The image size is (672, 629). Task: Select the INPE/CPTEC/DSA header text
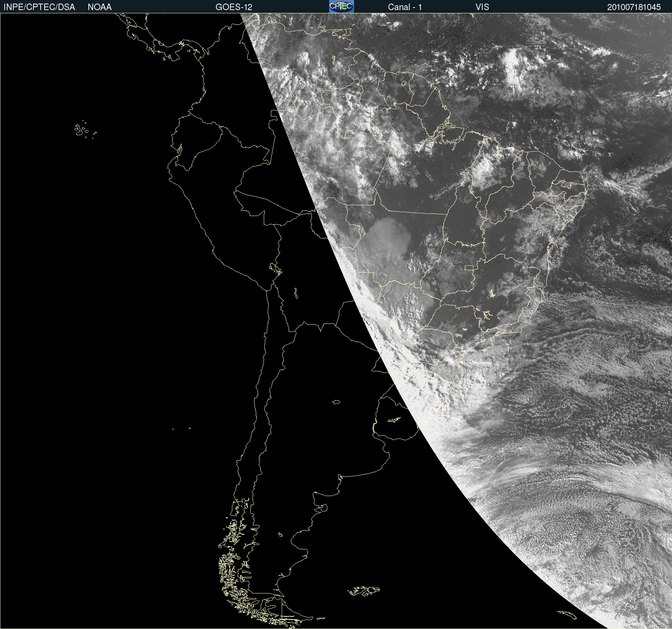point(39,7)
